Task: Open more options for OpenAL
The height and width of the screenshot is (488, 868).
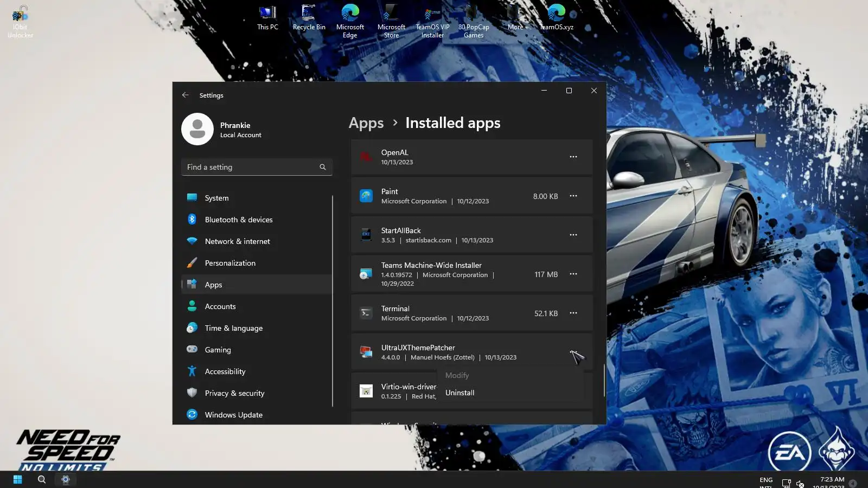Action: (573, 157)
